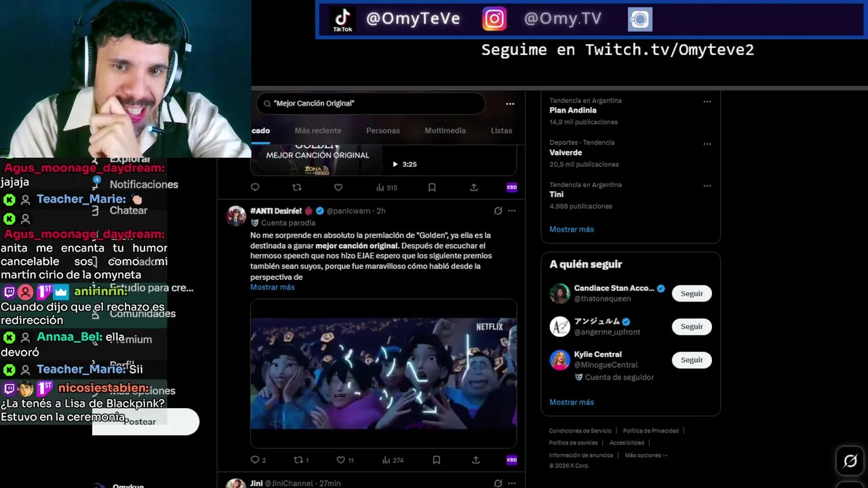The image size is (868, 488).
Task: Click the Grok floating button
Action: 850,462
